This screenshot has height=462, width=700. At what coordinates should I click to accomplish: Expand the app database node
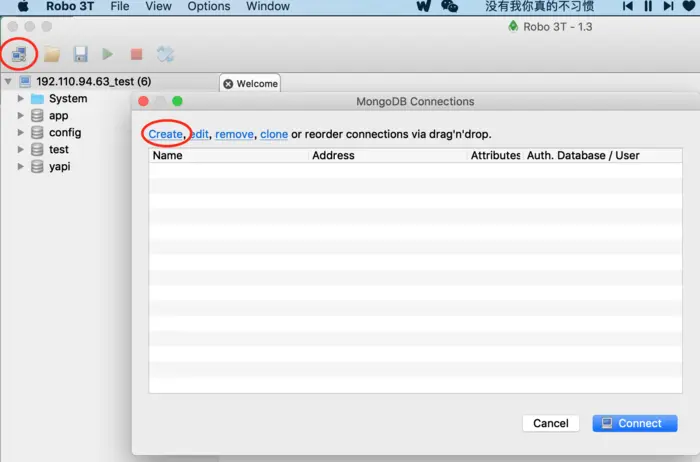[21, 116]
